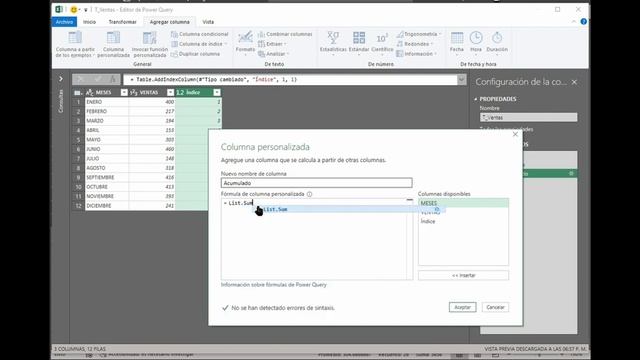Switch to the Transformar tab

pyautogui.click(x=122, y=22)
